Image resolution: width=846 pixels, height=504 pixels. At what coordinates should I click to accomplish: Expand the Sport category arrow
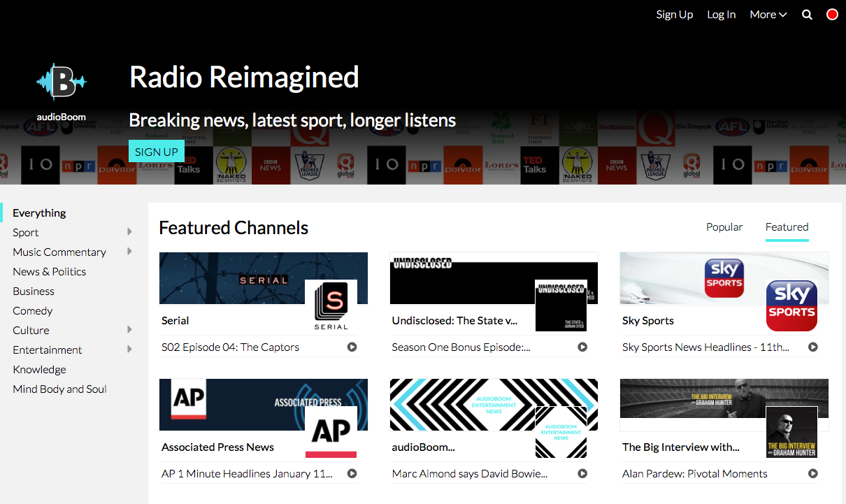click(129, 232)
